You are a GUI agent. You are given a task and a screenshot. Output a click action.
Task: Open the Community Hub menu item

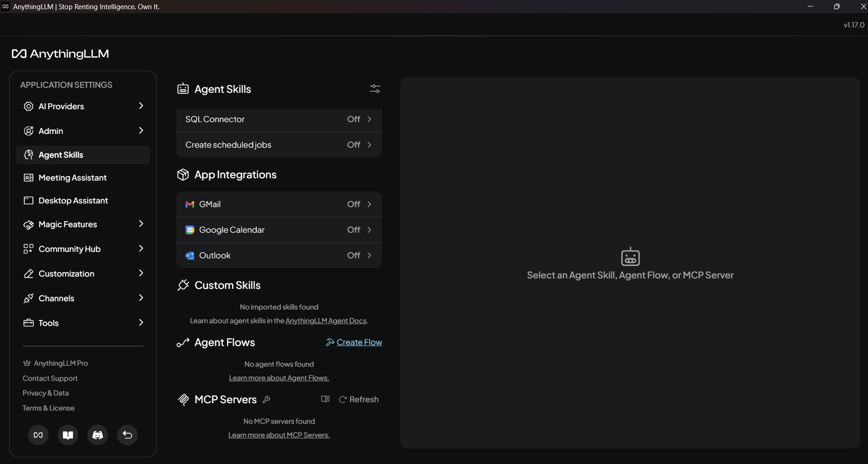point(83,249)
